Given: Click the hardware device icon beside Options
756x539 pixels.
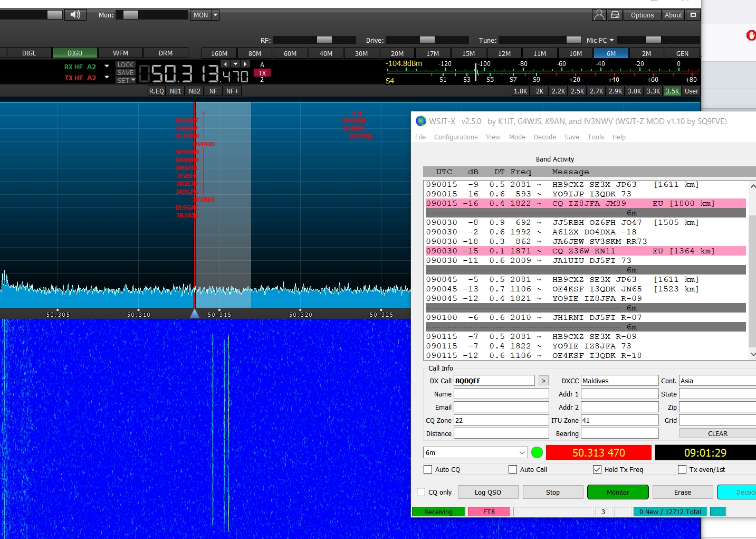Looking at the screenshot, I should pos(615,15).
